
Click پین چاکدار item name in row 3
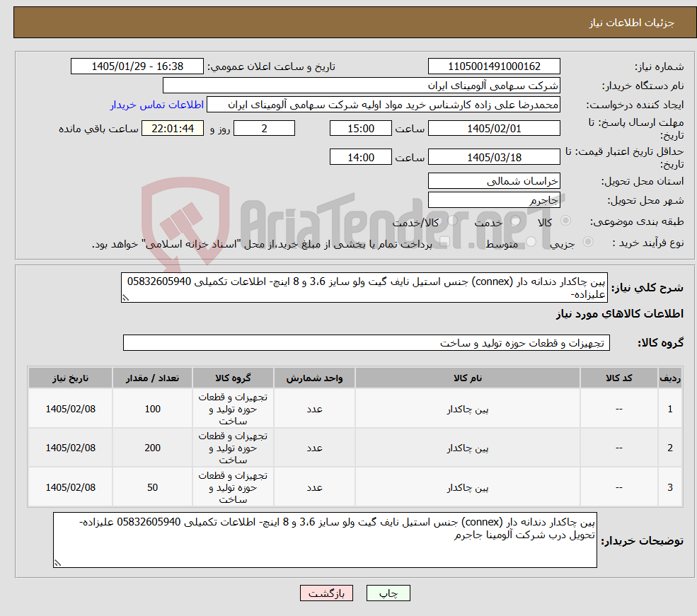click(x=468, y=488)
